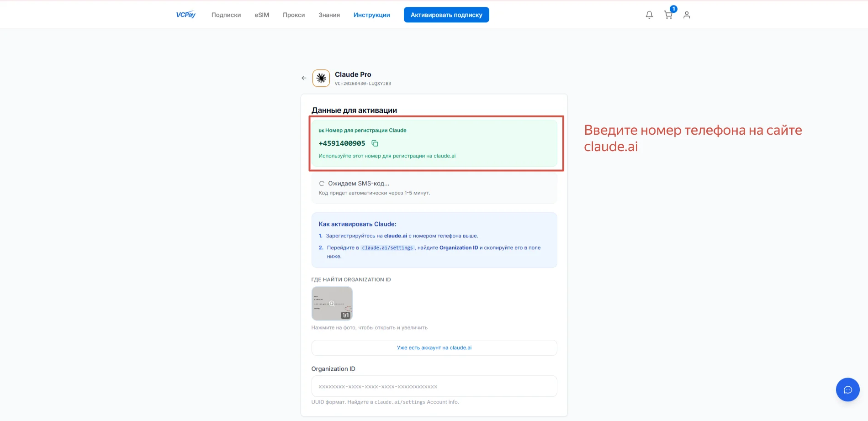Click the Данные для активации heading
The height and width of the screenshot is (421, 868).
(354, 111)
